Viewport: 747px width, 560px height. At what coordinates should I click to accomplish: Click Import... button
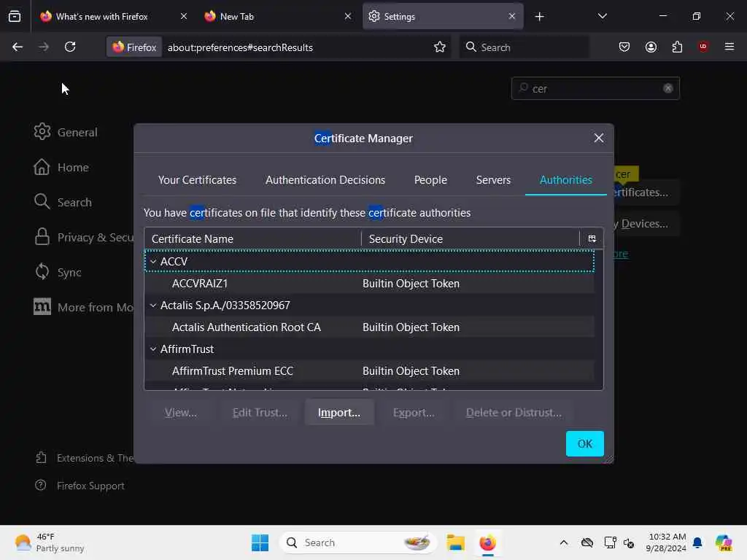339,413
